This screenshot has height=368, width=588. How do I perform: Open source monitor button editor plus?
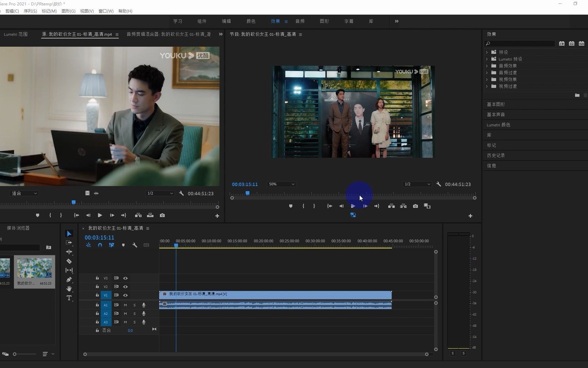217,216
